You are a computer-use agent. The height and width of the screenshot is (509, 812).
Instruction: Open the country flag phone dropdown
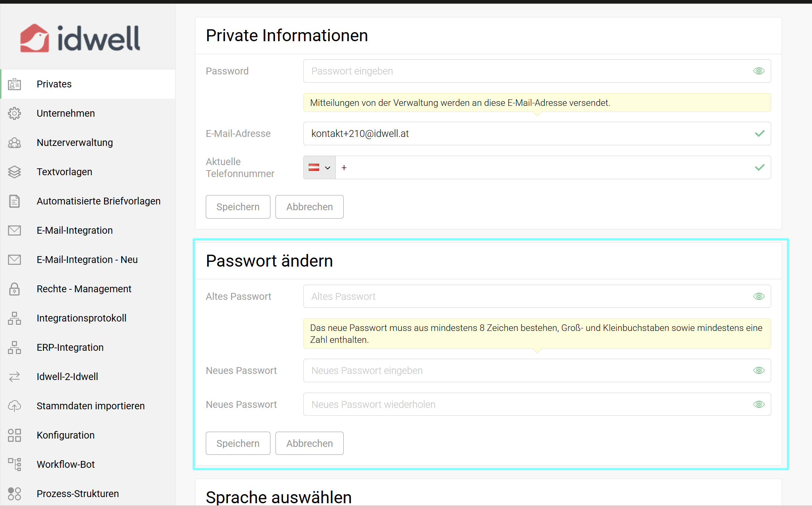tap(319, 168)
